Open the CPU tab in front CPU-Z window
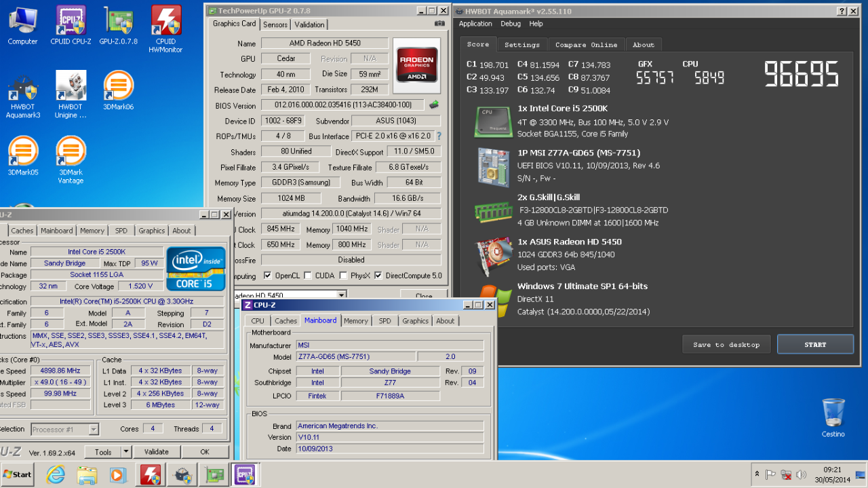The height and width of the screenshot is (488, 868). (x=258, y=321)
